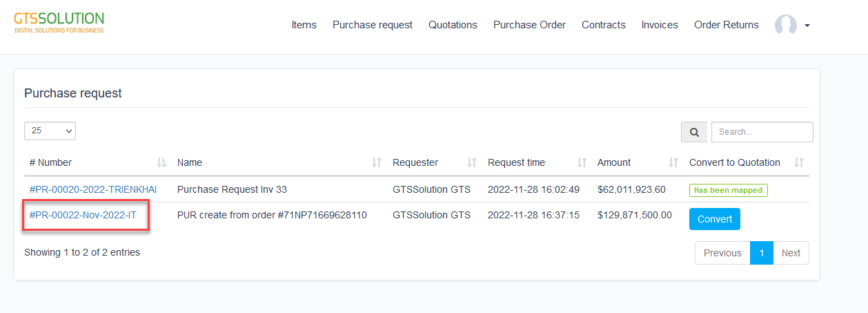Sort by Amount column arrows
This screenshot has height=313, width=868.
(x=673, y=162)
